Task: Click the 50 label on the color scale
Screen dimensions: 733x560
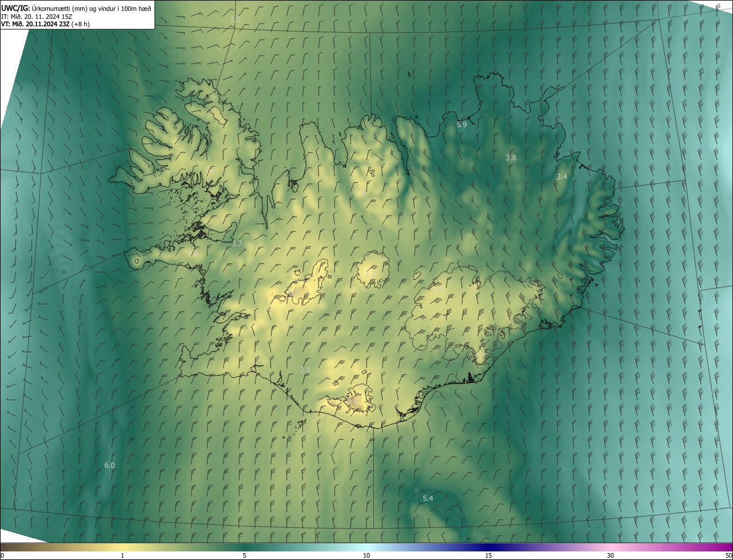Action: click(x=728, y=556)
